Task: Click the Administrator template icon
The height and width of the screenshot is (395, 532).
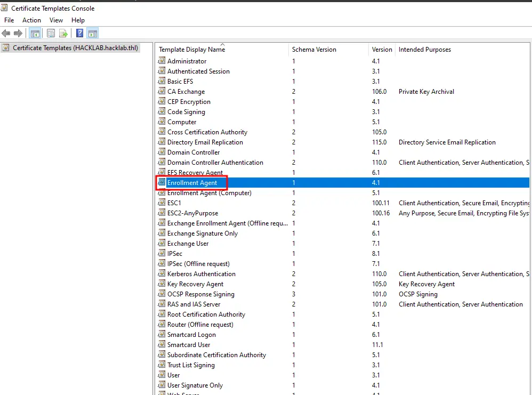Action: [x=162, y=61]
